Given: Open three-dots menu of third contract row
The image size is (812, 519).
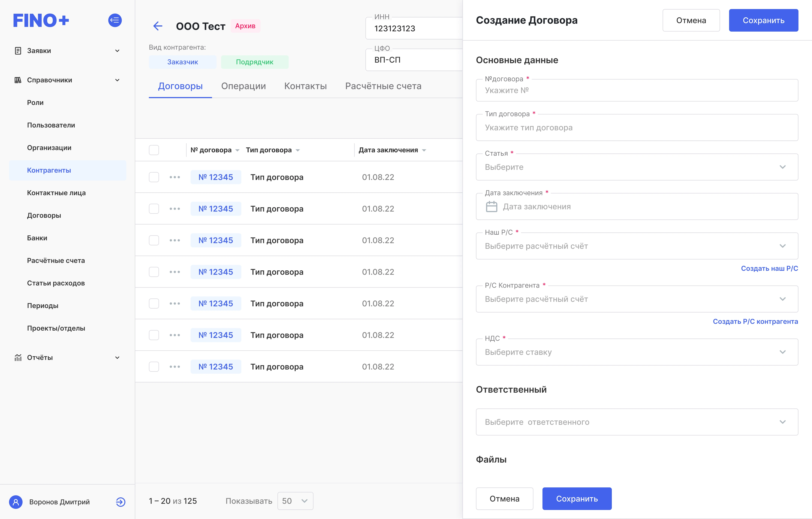Looking at the screenshot, I should tap(175, 240).
